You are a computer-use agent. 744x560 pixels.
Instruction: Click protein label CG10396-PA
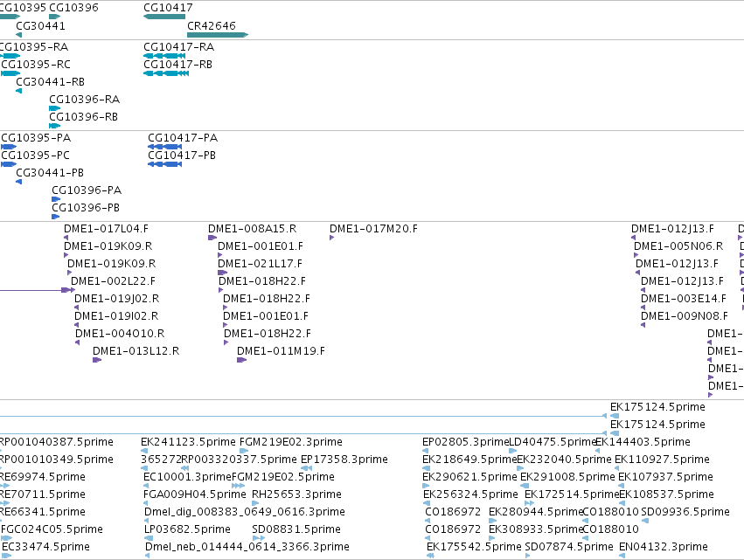(x=87, y=190)
